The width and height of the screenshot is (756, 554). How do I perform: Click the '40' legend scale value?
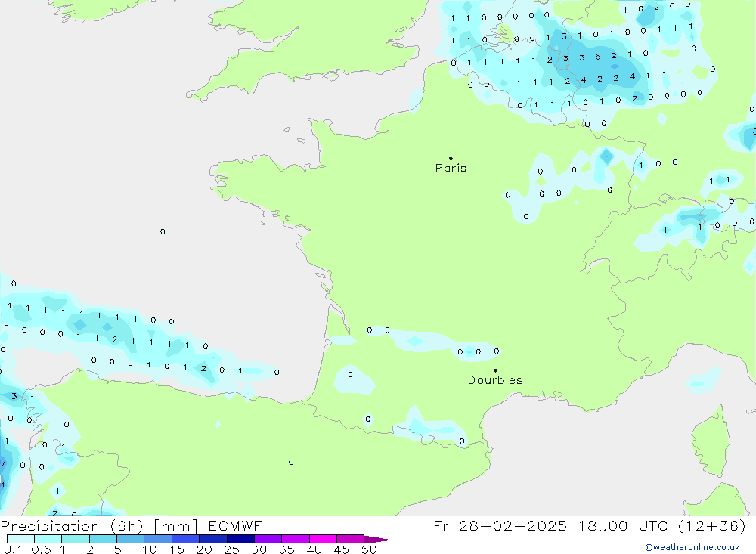click(x=314, y=549)
